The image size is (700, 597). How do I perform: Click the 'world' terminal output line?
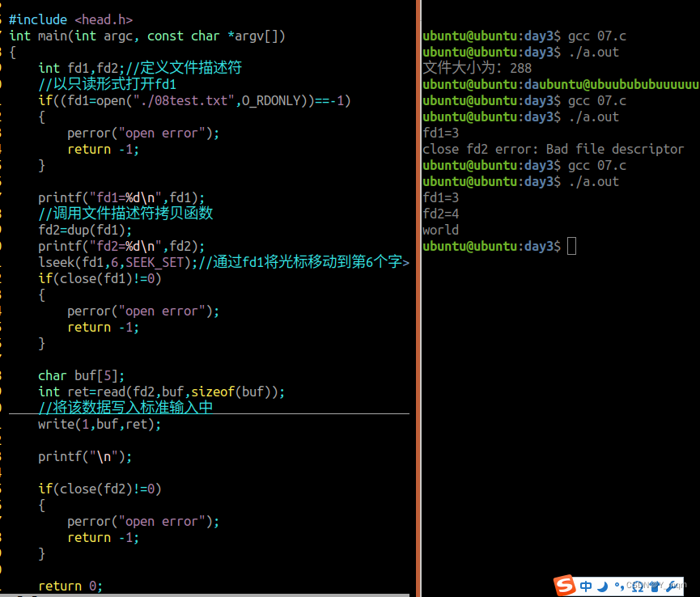point(440,231)
